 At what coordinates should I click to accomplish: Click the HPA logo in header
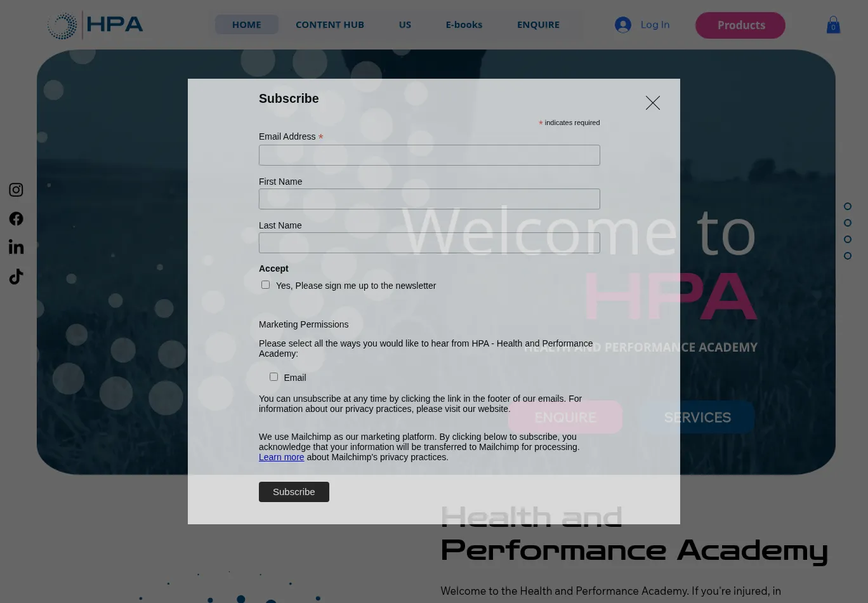95,25
